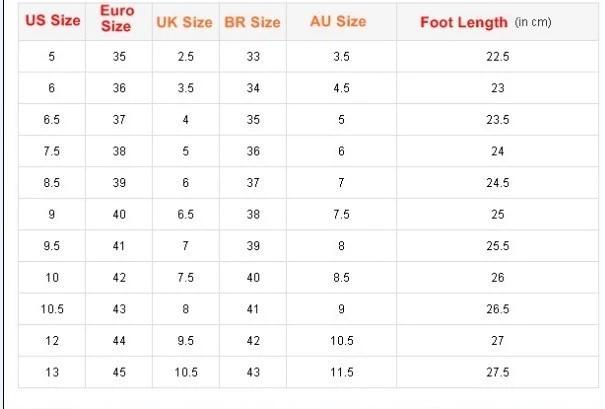Viewport: 605px width, 409px height.
Task: Select the UK Size column header
Action: (x=184, y=21)
